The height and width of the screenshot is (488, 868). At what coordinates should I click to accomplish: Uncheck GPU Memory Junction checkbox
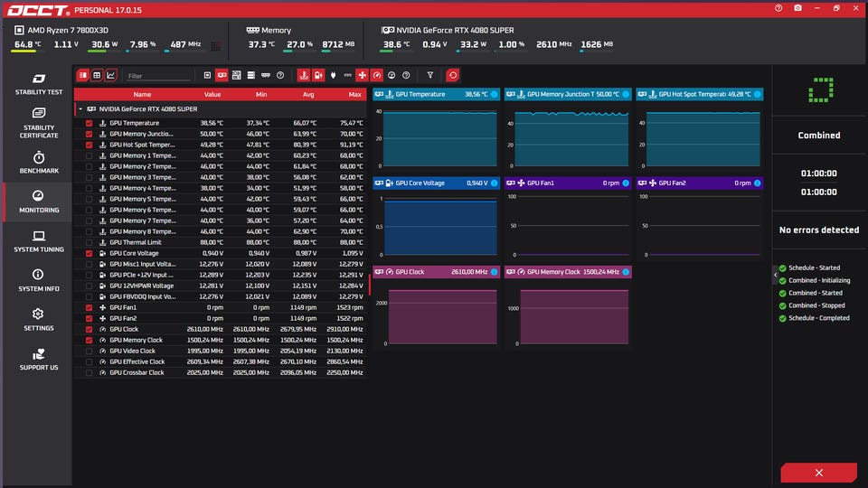point(89,134)
